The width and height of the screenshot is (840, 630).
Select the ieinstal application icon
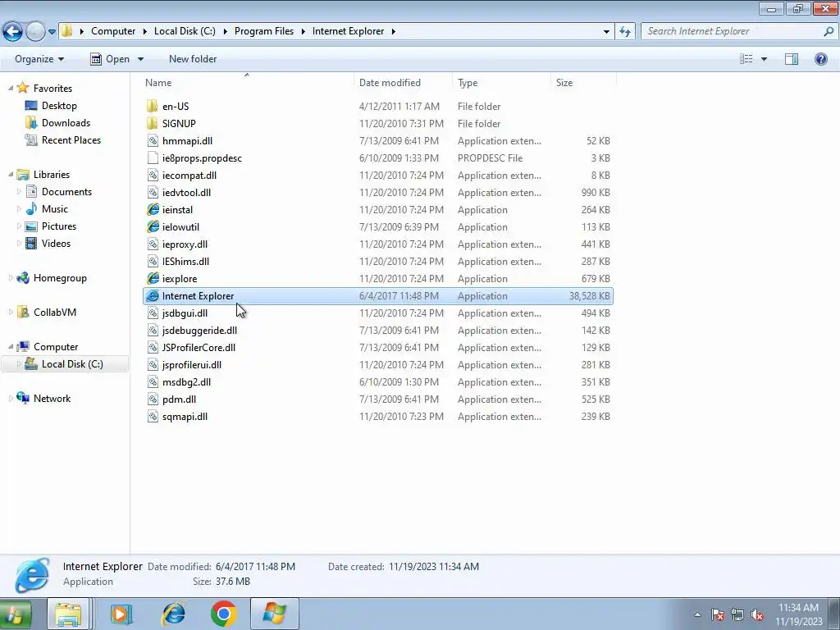point(153,209)
